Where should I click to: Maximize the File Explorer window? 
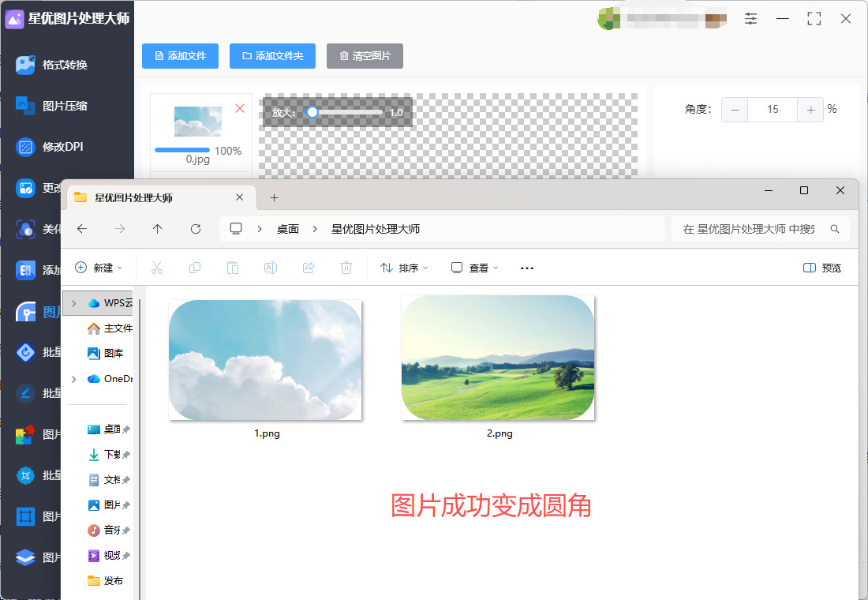pos(804,190)
